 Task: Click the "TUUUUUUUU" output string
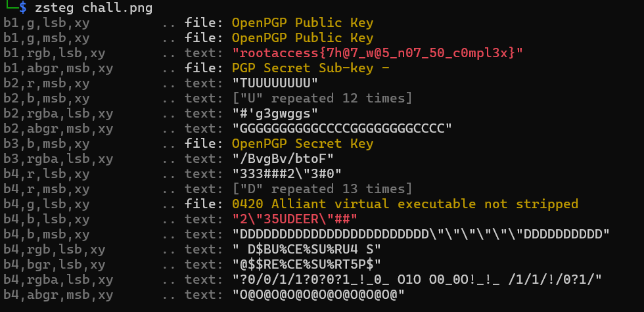275,83
